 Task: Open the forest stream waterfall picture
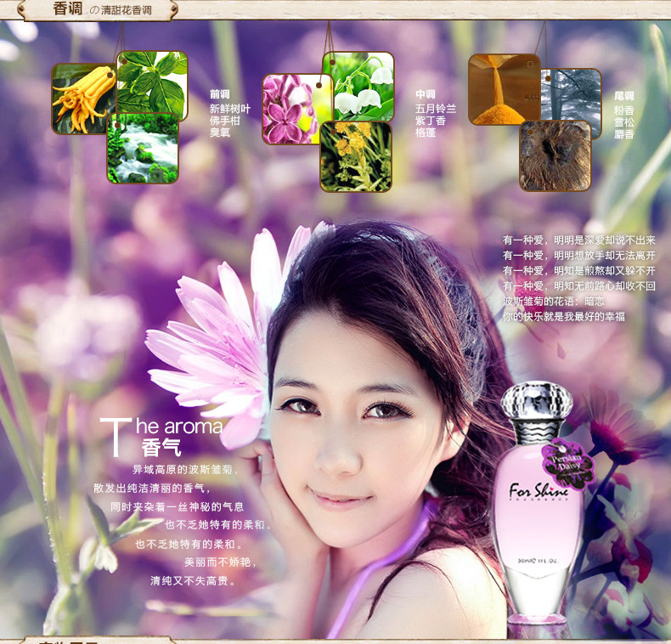click(143, 148)
